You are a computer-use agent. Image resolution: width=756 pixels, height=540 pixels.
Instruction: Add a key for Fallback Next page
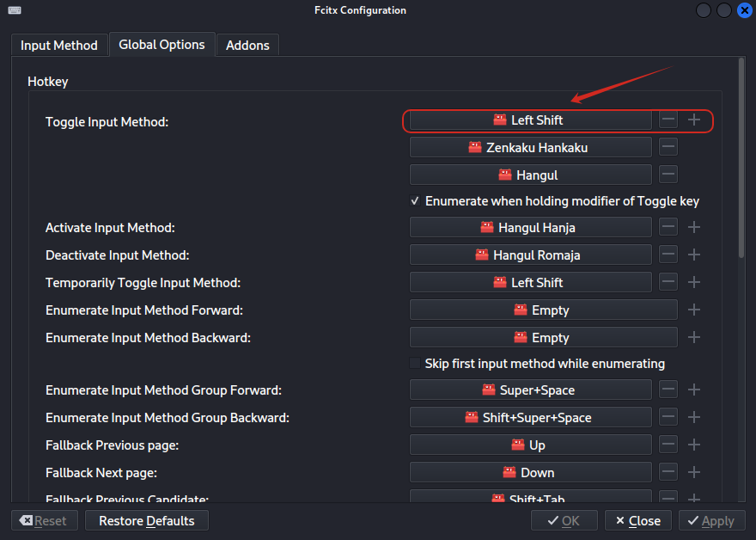[x=694, y=472]
